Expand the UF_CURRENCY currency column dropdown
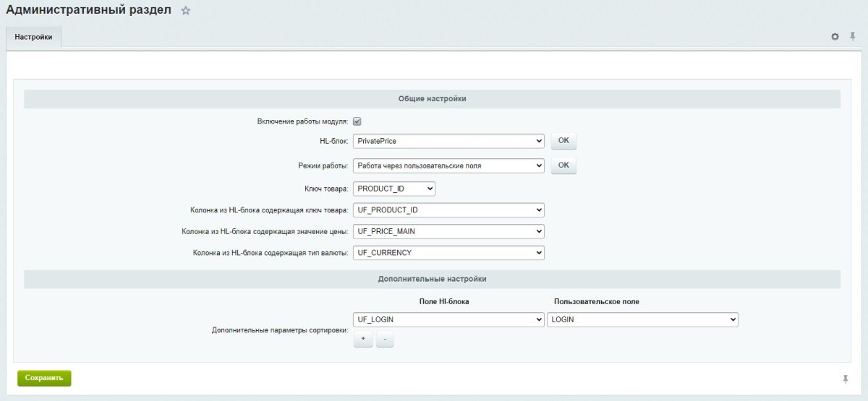The height and width of the screenshot is (401, 868). coord(448,253)
